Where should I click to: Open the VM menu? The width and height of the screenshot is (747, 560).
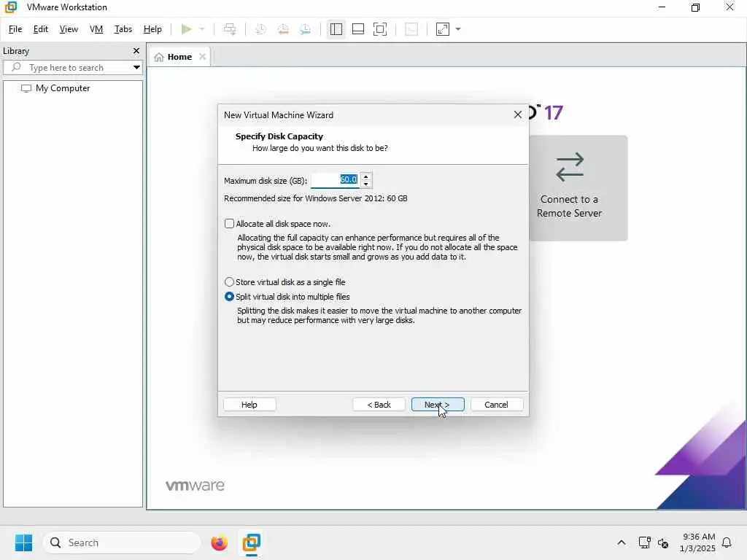(96, 29)
